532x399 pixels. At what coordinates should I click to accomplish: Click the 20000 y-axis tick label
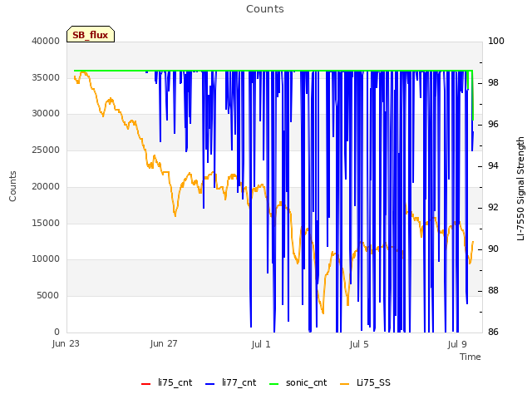coord(46,186)
